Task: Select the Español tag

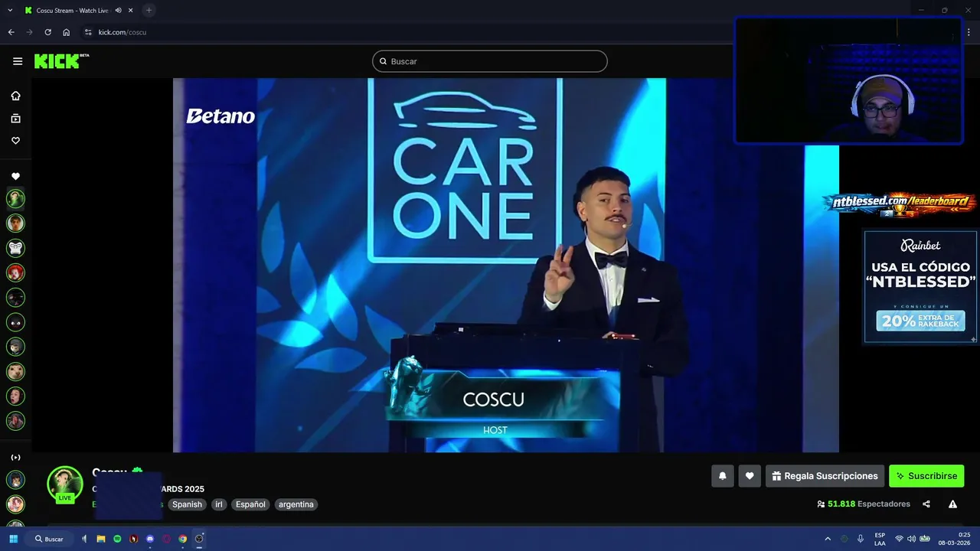Action: coord(250,504)
